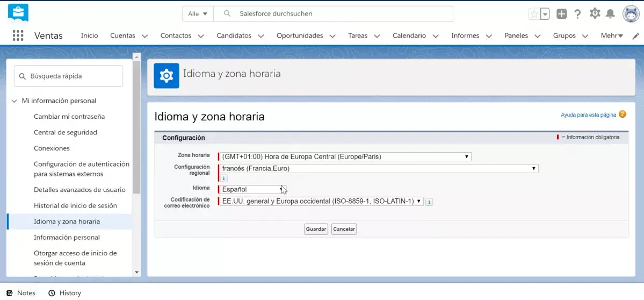Open the Alle search scope dropdown

[198, 13]
